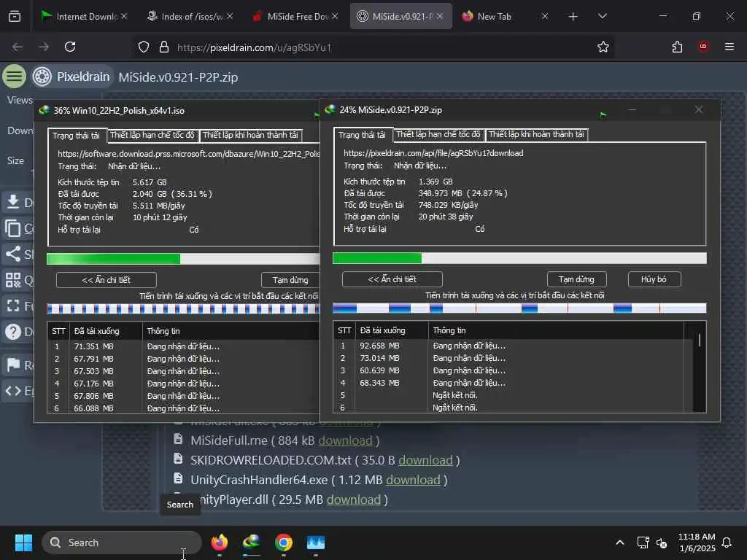
Task: Click Tạm dừng to pause MiSide download
Action: [576, 279]
